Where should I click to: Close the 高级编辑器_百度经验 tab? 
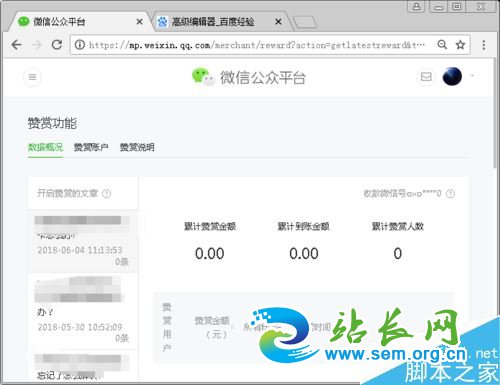pos(278,22)
